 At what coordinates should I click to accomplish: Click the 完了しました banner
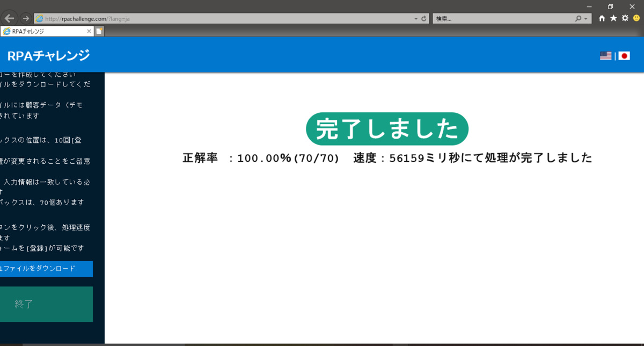point(387,129)
